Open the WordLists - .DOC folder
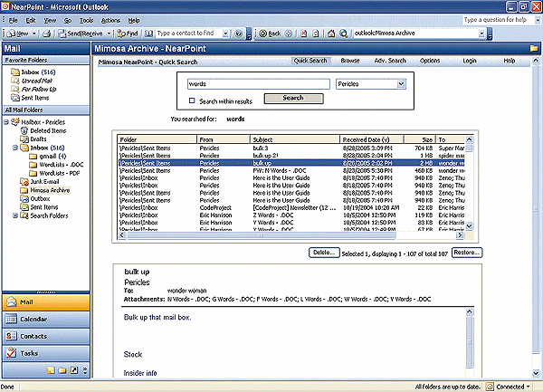This screenshot has width=543, height=392. 61,165
